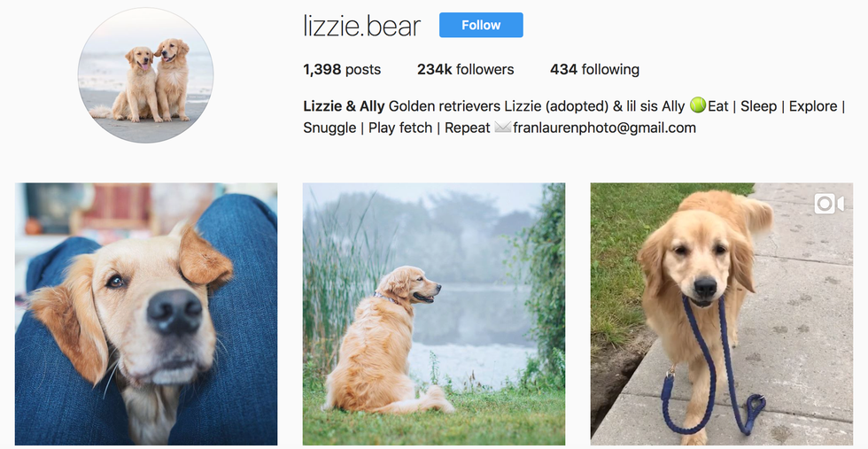The width and height of the screenshot is (868, 449).
Task: Click the envelope emoji before the email
Action: tap(503, 128)
